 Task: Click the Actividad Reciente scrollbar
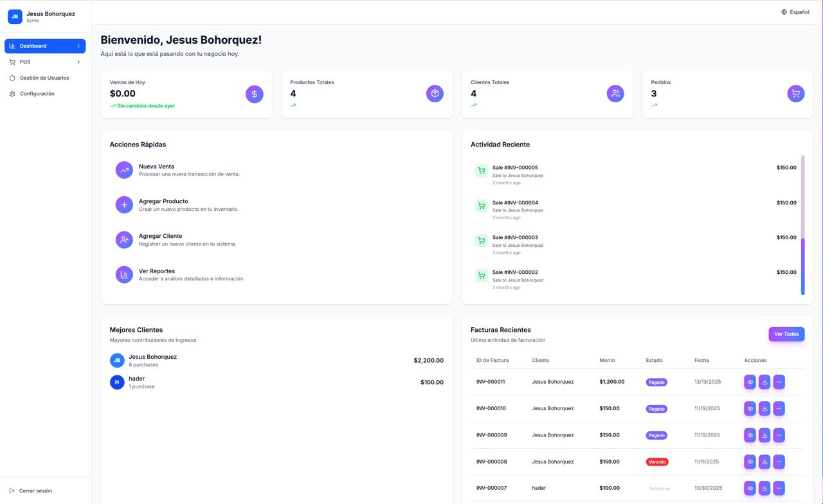click(x=802, y=266)
